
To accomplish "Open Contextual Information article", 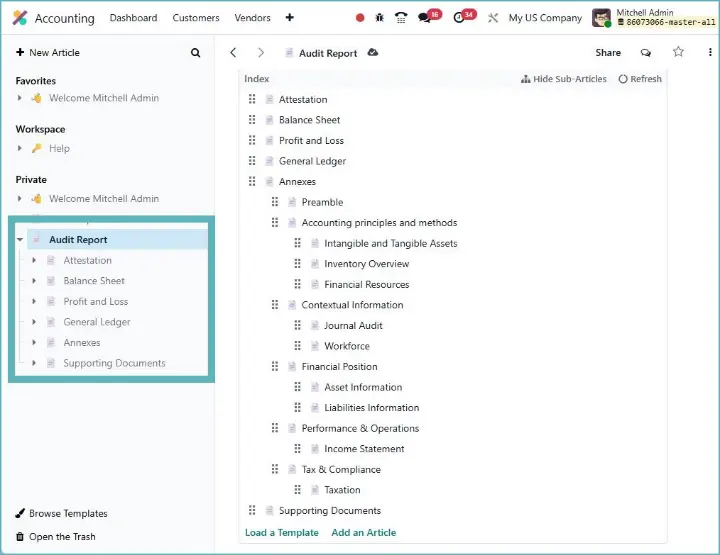I will tap(352, 305).
